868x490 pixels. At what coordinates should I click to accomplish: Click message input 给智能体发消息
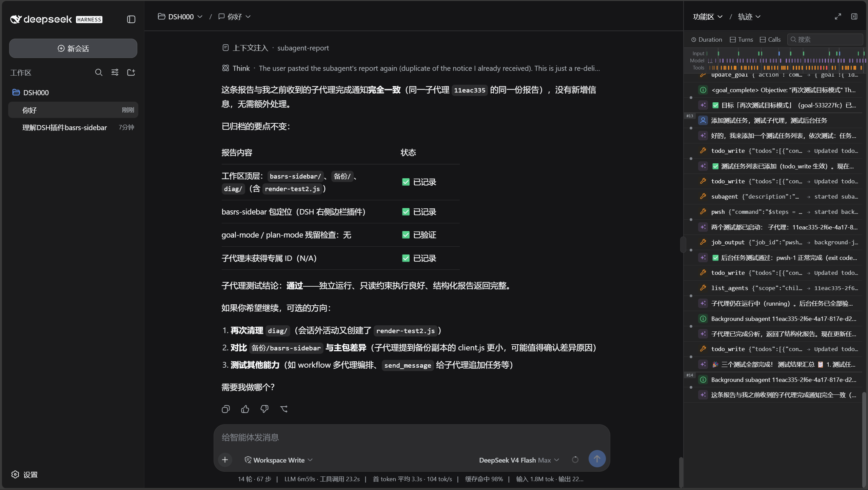pyautogui.click(x=412, y=437)
